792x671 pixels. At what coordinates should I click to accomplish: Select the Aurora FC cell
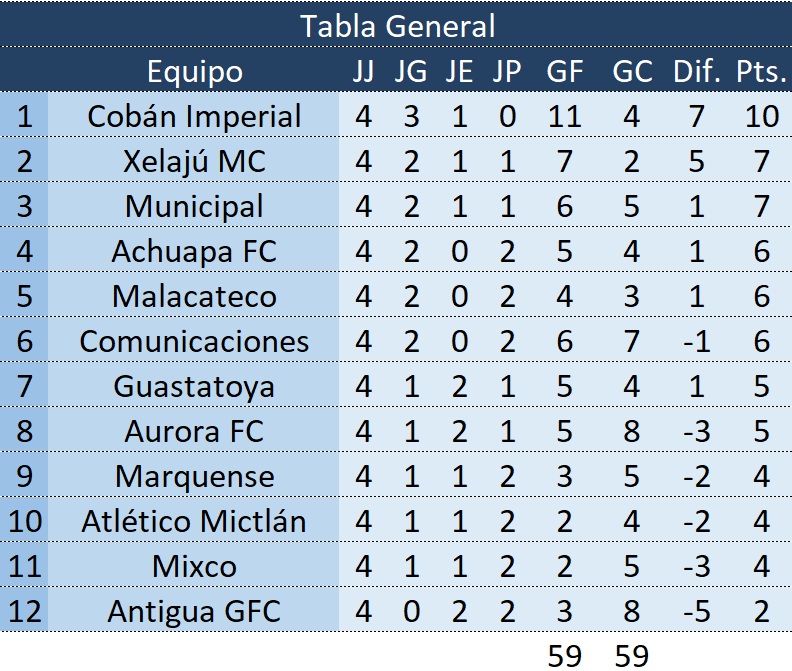pyautogui.click(x=194, y=431)
